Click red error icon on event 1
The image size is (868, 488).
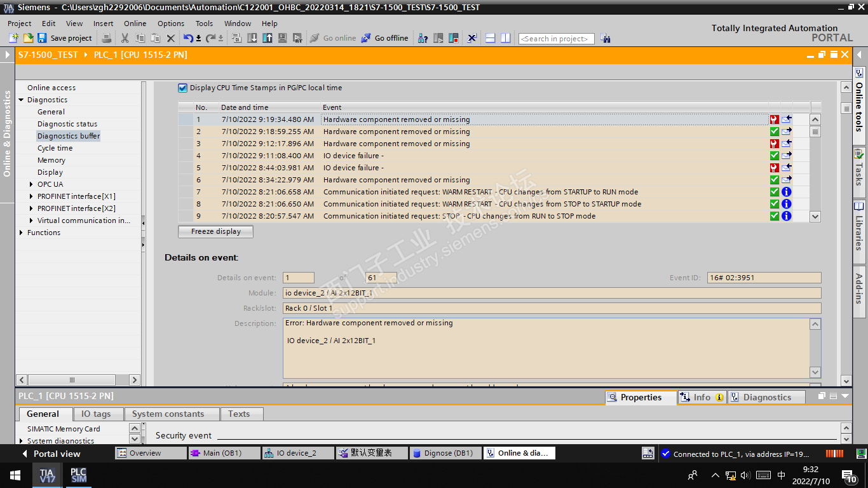coord(774,119)
